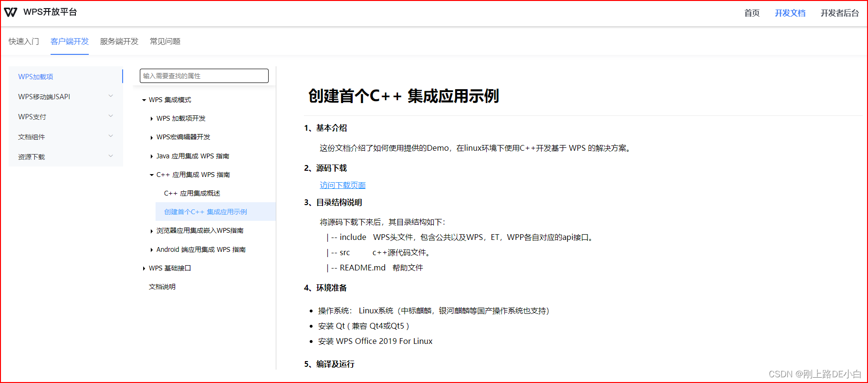Click the 4、环境准备 section heading

point(325,288)
